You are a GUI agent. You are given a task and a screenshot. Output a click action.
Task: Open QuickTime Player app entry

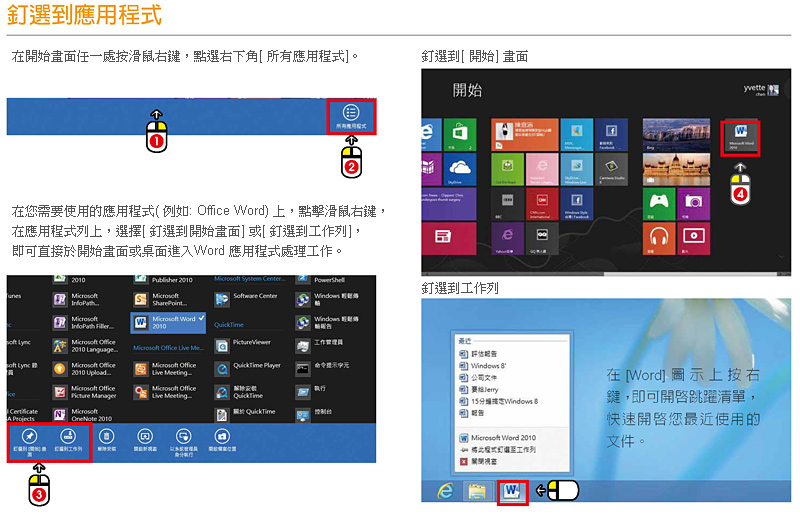(248, 369)
